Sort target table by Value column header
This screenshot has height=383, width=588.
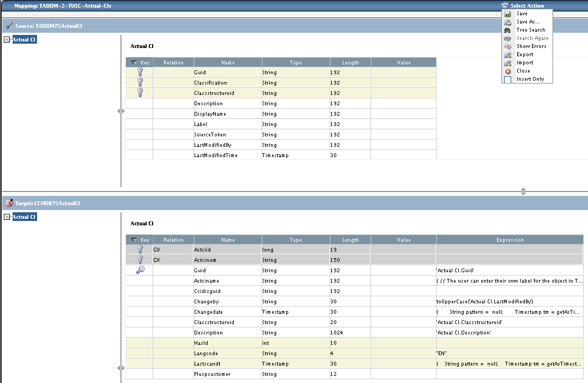(403, 240)
